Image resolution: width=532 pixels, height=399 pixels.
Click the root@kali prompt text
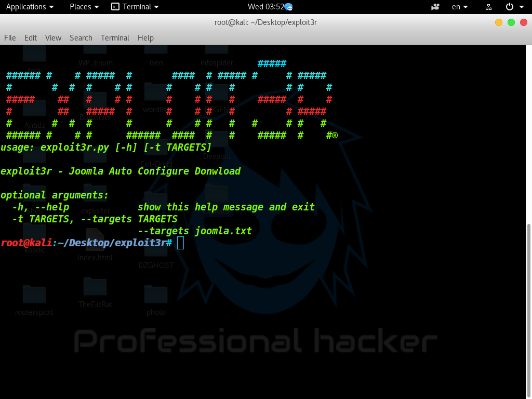[26, 243]
